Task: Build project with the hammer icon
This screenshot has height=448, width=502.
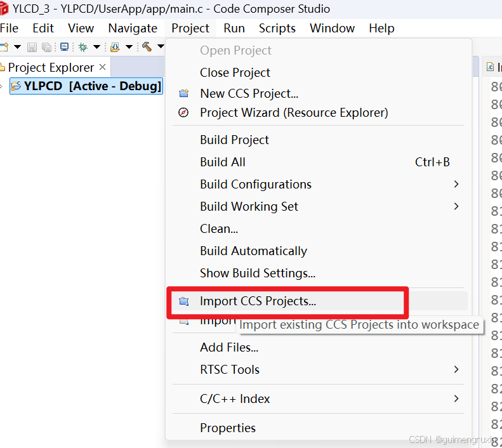Action: pyautogui.click(x=147, y=47)
